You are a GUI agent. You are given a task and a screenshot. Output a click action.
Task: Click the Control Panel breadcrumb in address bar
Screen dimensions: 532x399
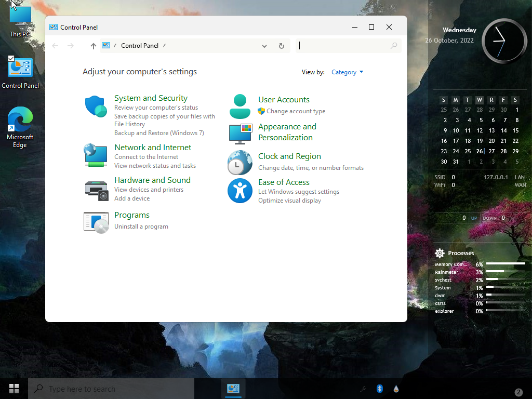tap(139, 46)
